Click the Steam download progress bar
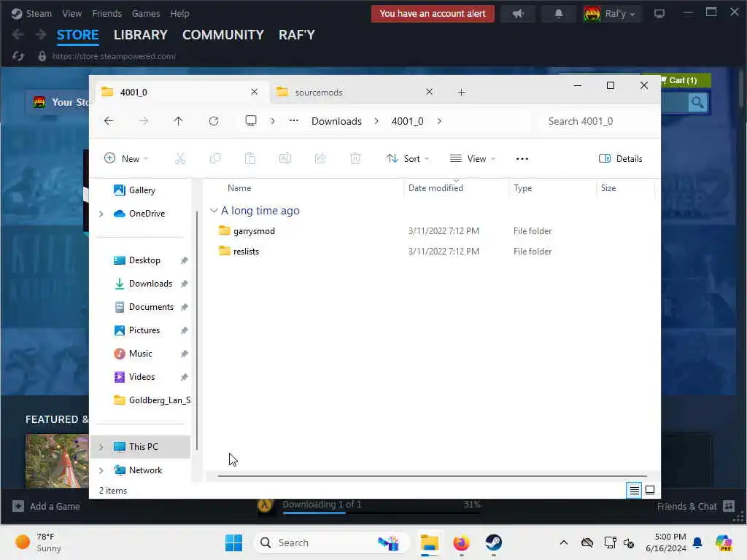 (x=381, y=513)
